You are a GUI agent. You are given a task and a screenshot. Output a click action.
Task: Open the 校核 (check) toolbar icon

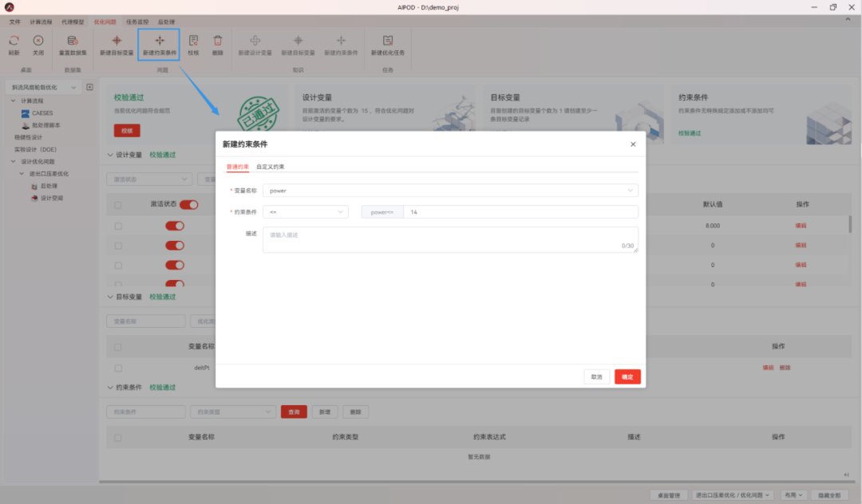click(192, 41)
